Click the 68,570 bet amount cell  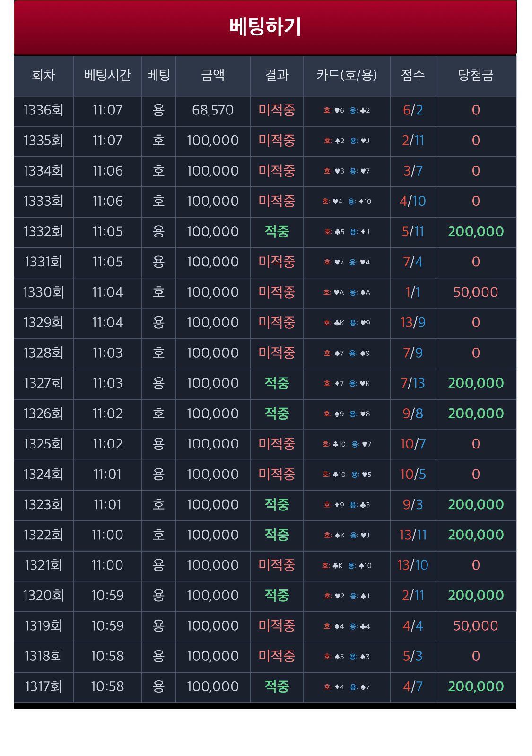click(x=213, y=111)
